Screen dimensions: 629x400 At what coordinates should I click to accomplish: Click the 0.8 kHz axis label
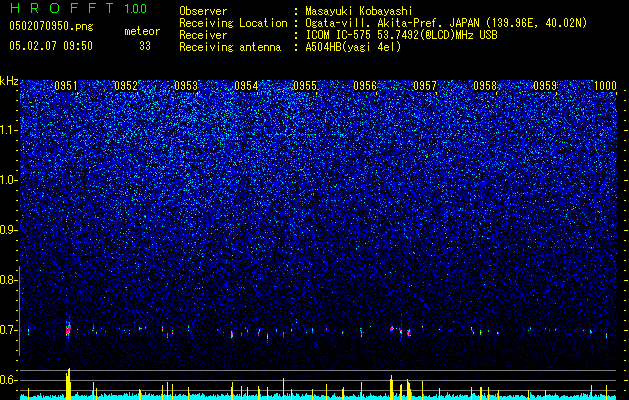[8, 280]
